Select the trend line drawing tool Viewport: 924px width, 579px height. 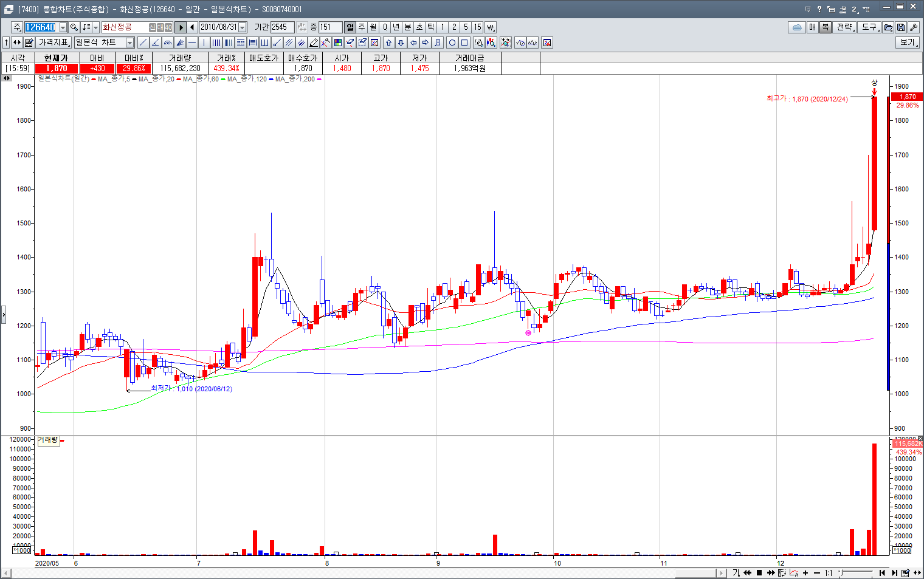pyautogui.click(x=143, y=43)
